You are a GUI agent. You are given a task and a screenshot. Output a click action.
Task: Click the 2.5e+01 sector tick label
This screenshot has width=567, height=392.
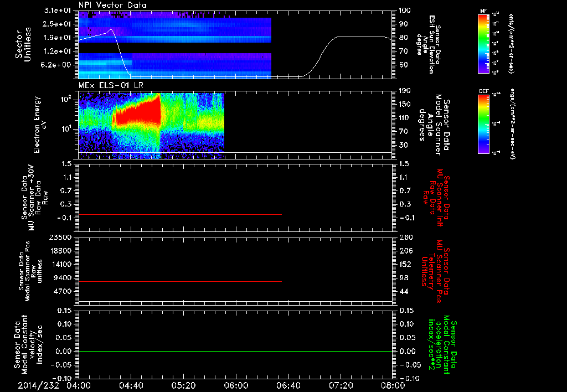(58, 24)
